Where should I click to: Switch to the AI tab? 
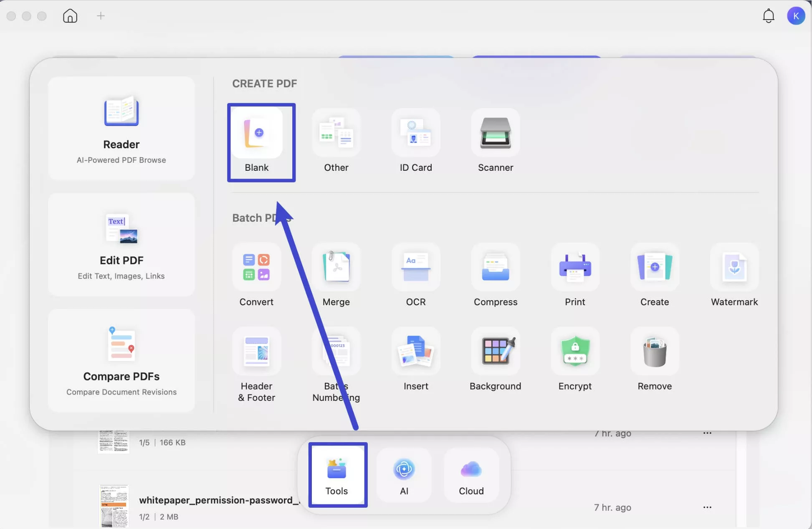tap(404, 475)
